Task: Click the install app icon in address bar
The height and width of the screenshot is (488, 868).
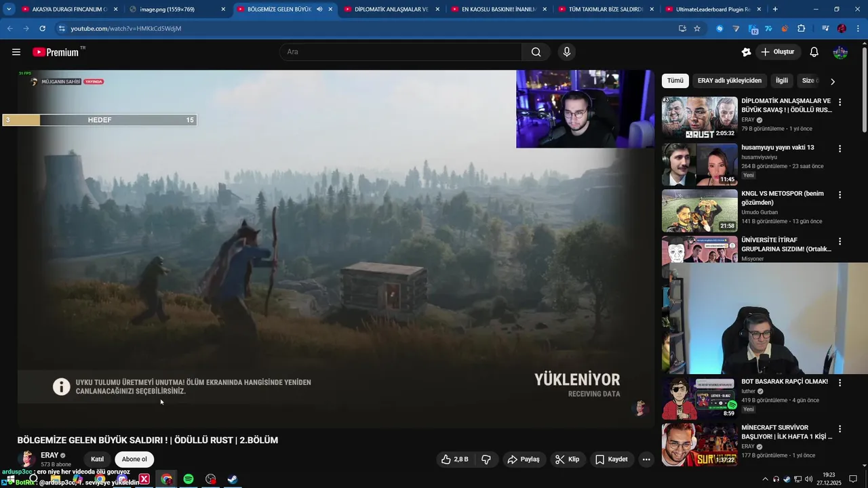Action: 682,28
